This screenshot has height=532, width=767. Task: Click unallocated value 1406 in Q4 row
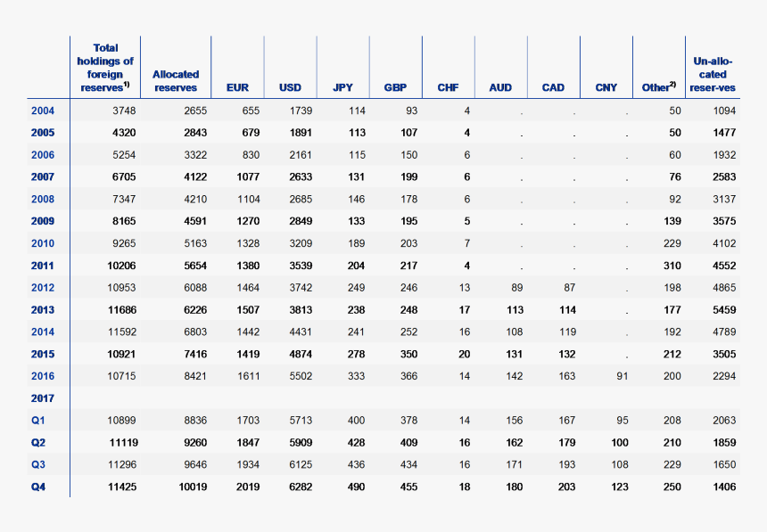click(724, 487)
